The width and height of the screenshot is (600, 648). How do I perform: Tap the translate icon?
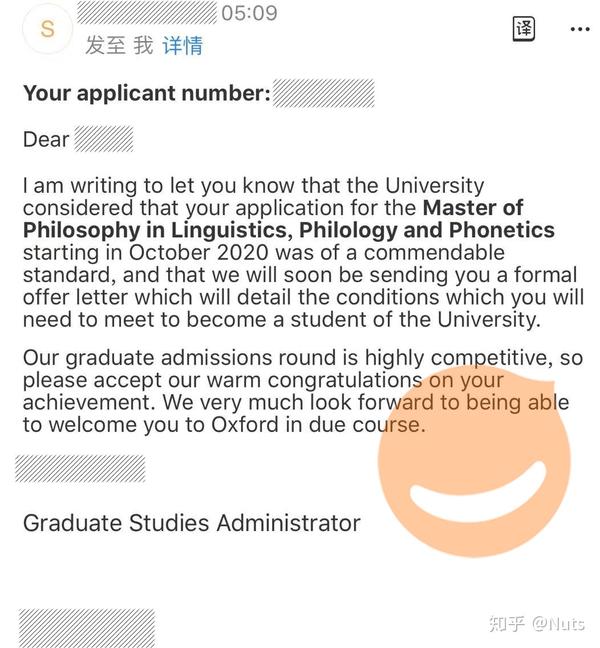coord(524,29)
